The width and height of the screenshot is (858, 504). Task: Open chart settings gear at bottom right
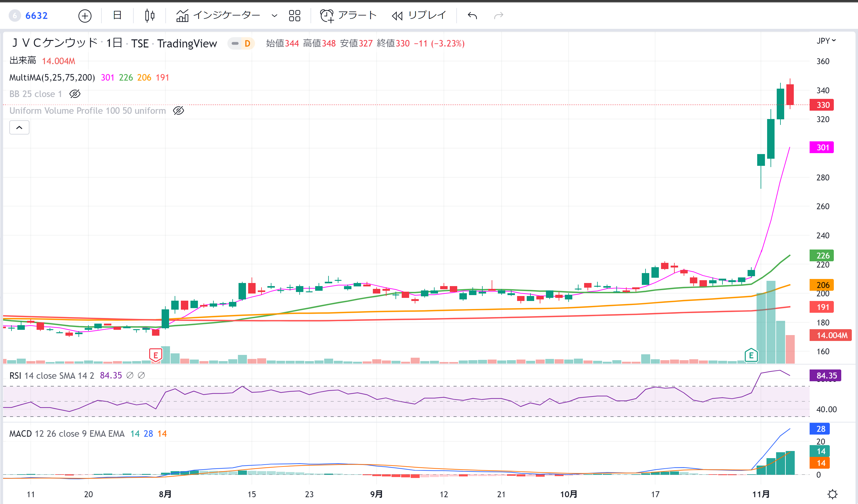[833, 494]
